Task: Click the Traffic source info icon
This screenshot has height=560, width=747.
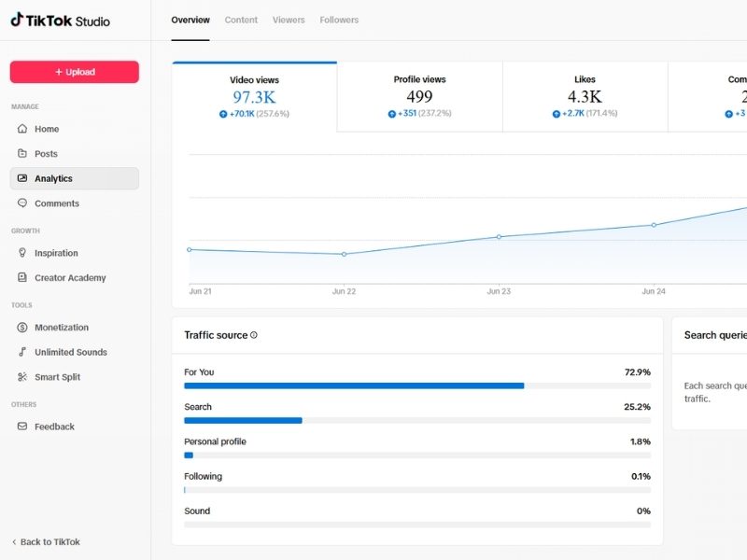Action: (x=254, y=335)
